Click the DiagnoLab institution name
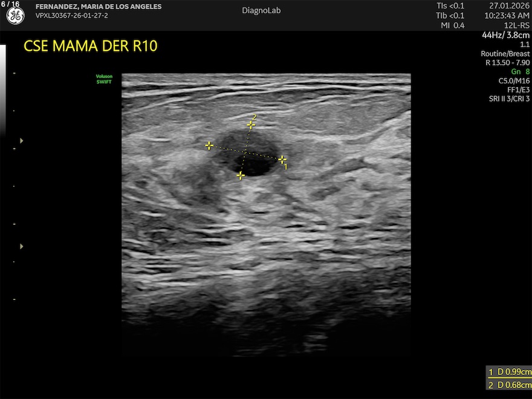Screen dimensions: 532x399 click(x=261, y=10)
